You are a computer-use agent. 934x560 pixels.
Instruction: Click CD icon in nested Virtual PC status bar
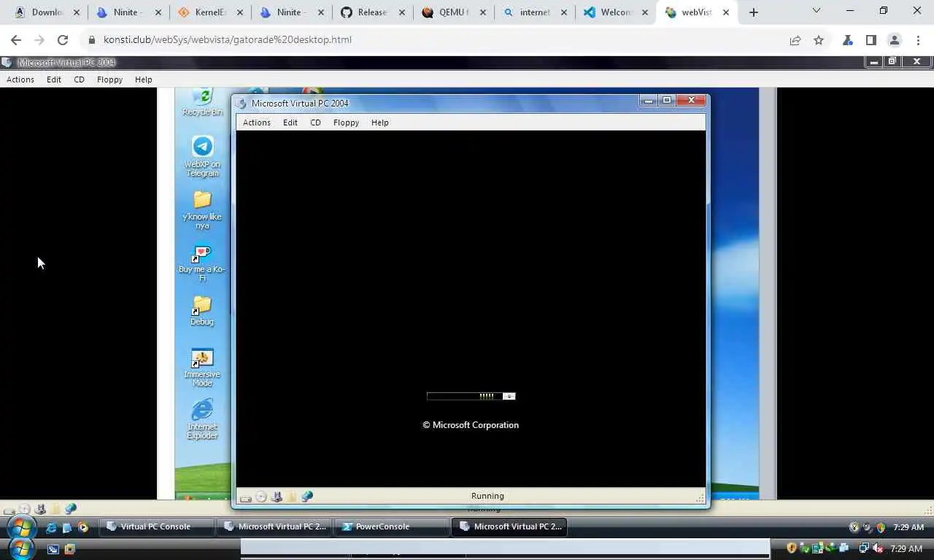tap(261, 497)
